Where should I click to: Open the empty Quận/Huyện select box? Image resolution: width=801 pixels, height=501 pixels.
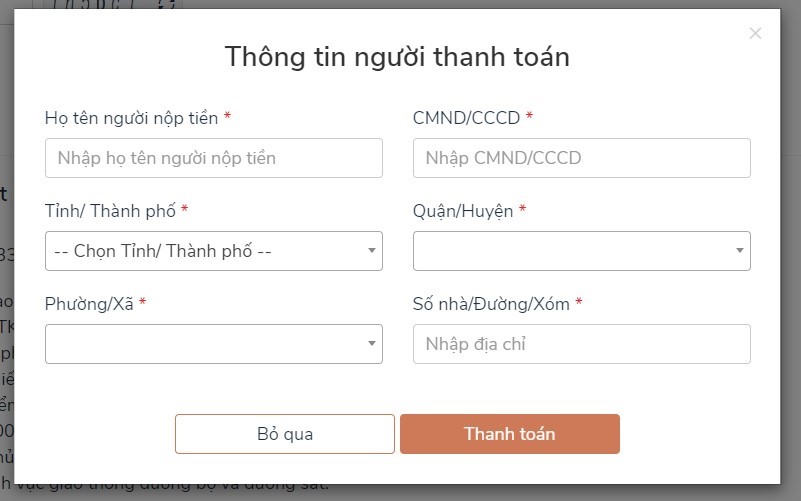581,251
